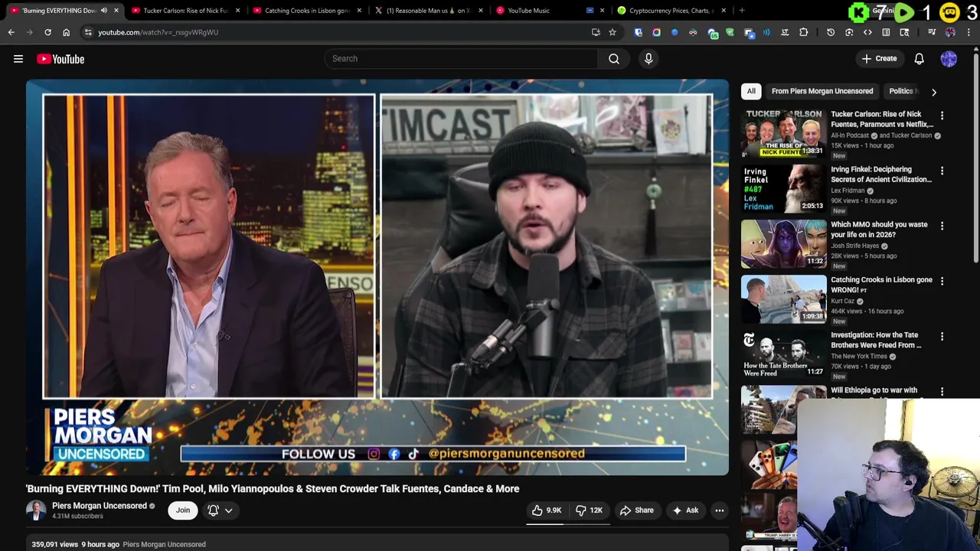Like the video with thumbs up

(x=547, y=510)
